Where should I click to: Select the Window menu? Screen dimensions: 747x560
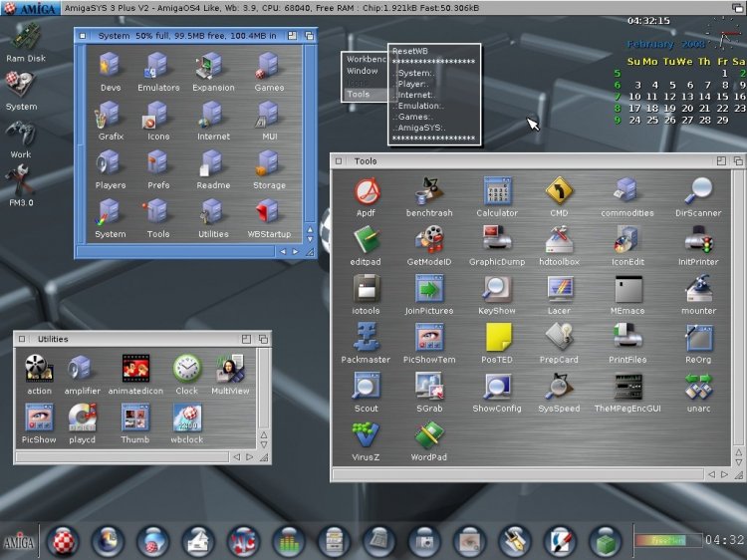(363, 71)
